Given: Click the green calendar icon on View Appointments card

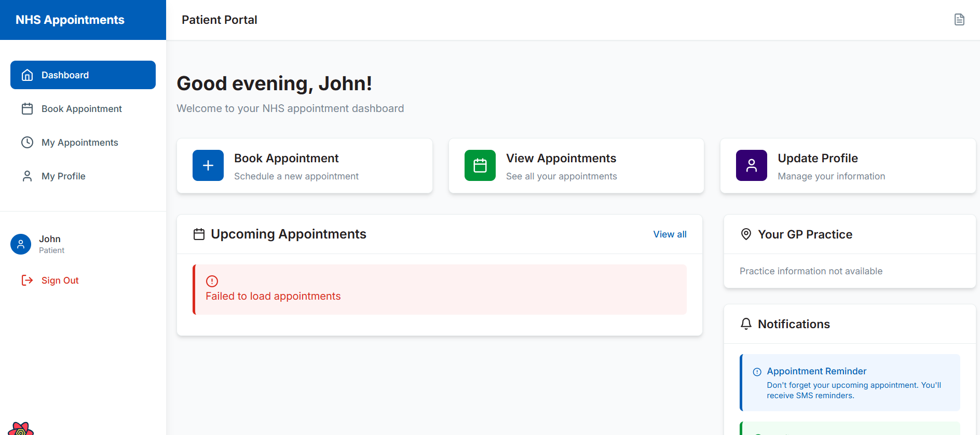Looking at the screenshot, I should point(480,165).
